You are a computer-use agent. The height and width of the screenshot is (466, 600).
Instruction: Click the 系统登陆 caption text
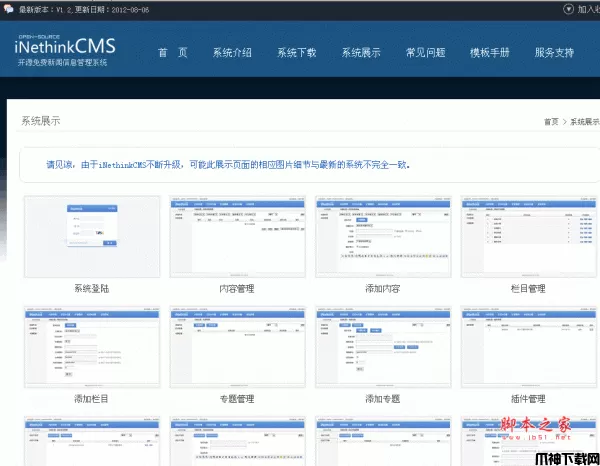91,288
